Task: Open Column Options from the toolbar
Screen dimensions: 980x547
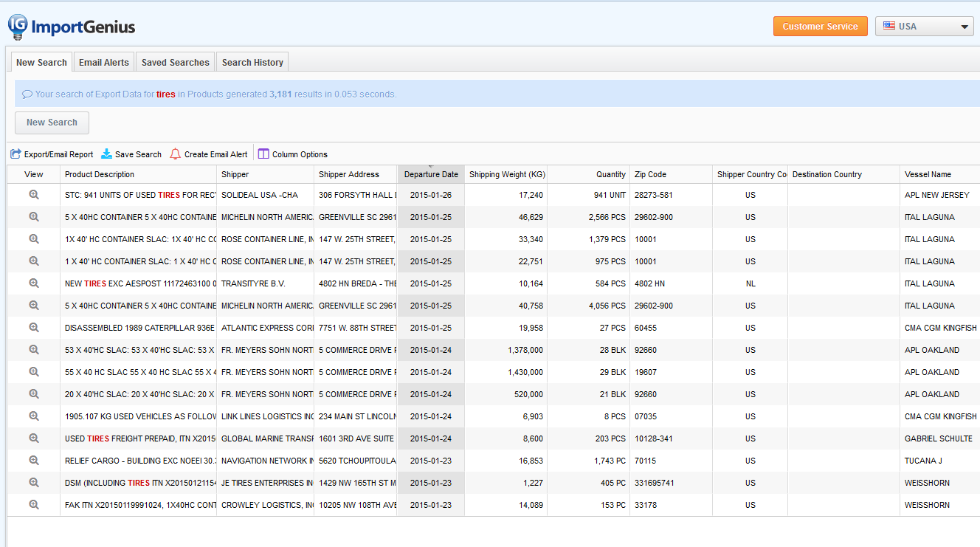Action: coord(293,154)
